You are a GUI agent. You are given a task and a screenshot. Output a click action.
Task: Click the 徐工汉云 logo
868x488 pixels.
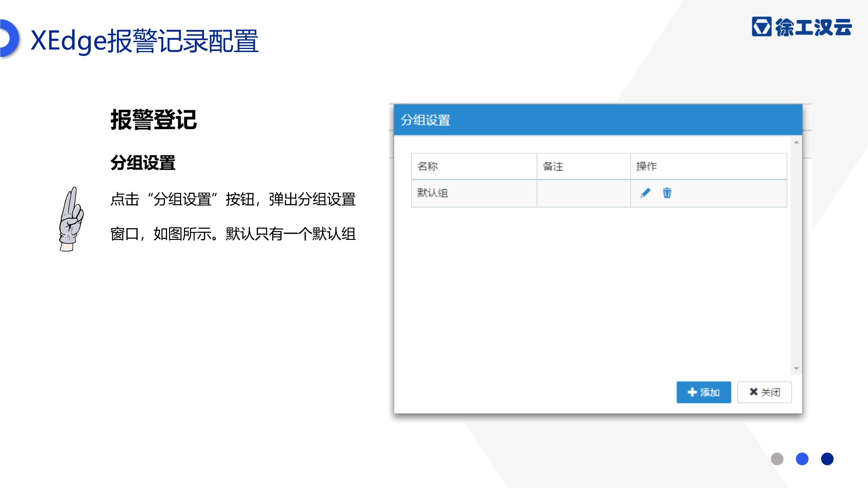(x=802, y=27)
